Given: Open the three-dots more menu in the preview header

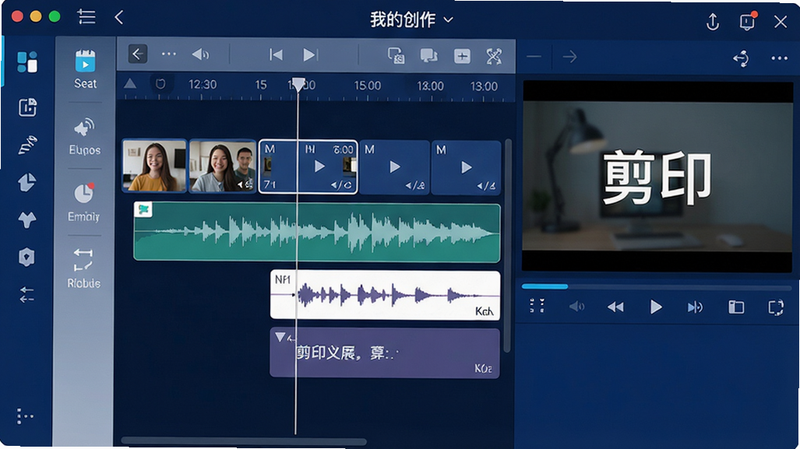Looking at the screenshot, I should pos(779,58).
